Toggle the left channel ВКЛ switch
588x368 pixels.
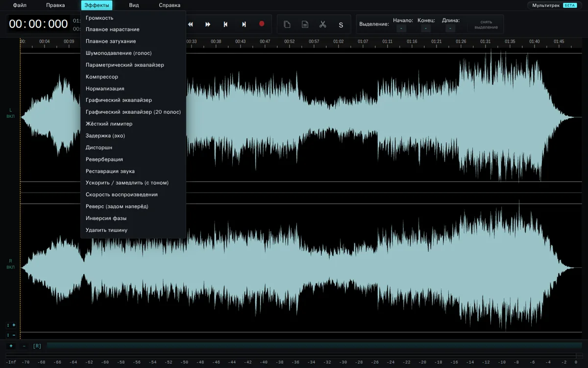10,117
